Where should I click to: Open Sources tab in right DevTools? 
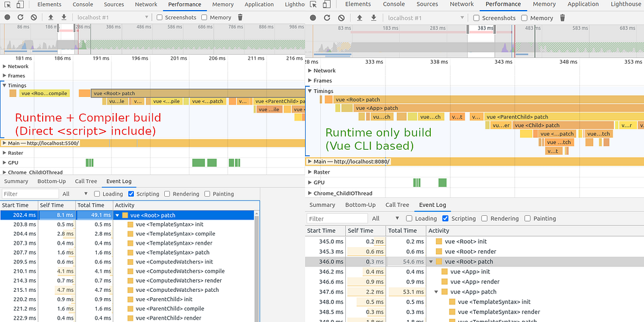click(x=427, y=4)
